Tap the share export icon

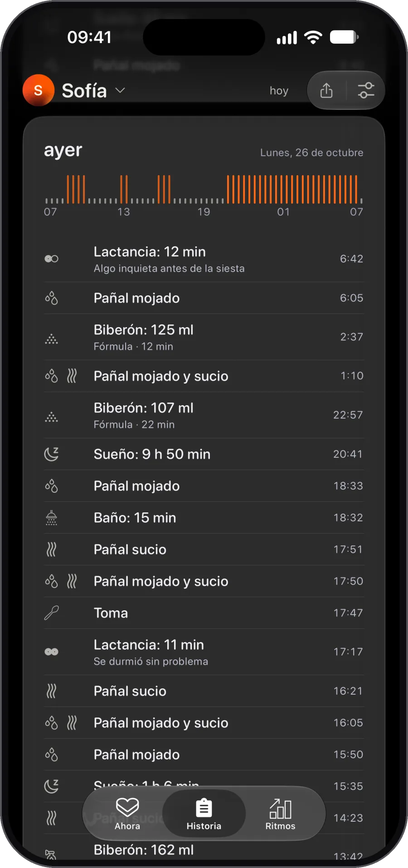(x=326, y=90)
